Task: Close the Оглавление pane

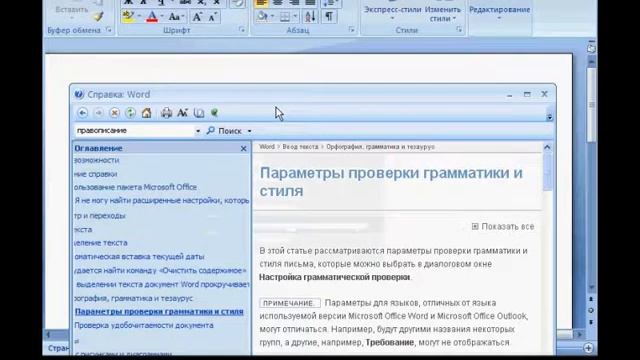Action: point(243,149)
